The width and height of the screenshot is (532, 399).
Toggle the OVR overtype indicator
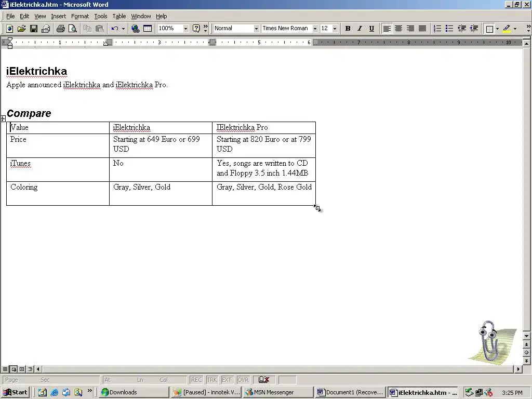[243, 380]
